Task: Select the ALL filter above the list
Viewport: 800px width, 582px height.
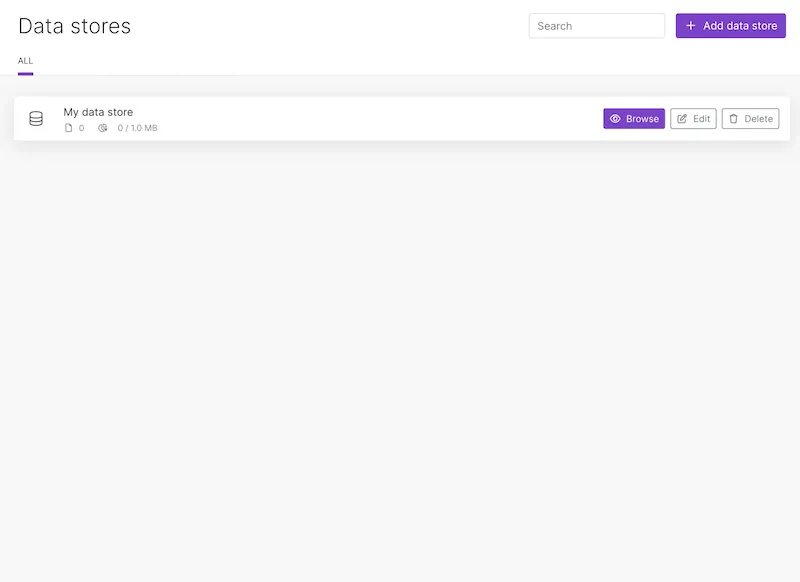Action: [25, 61]
